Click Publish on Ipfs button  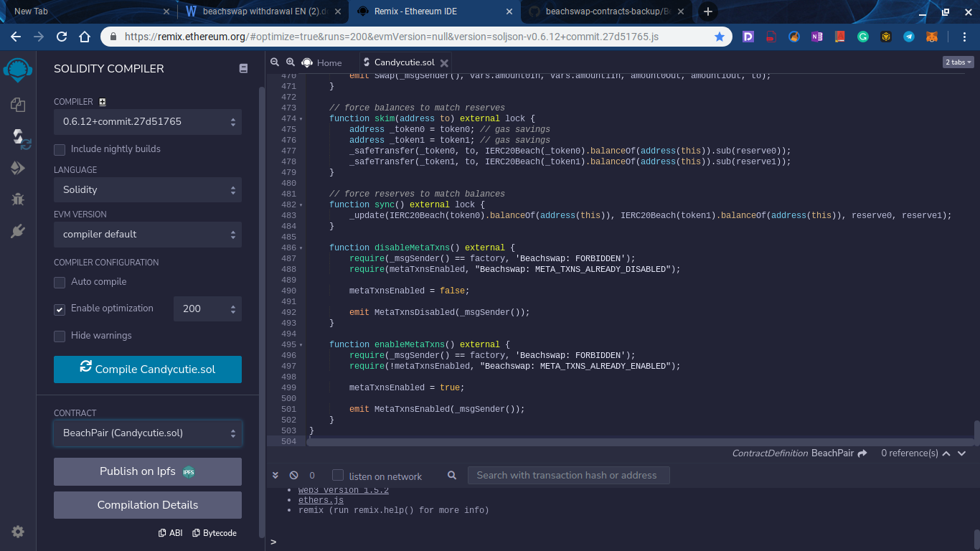148,472
